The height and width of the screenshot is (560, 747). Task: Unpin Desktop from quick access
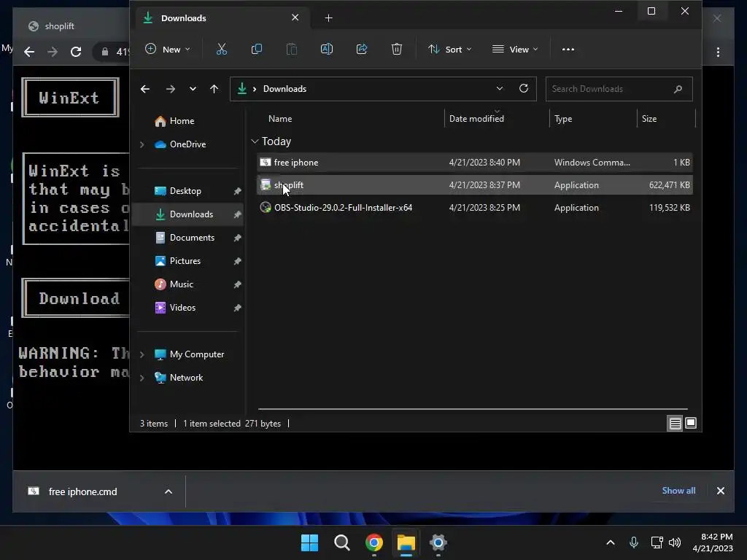click(x=237, y=192)
